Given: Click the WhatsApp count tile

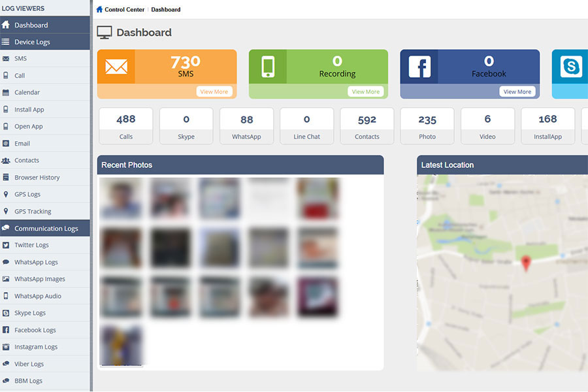Looking at the screenshot, I should 246,126.
